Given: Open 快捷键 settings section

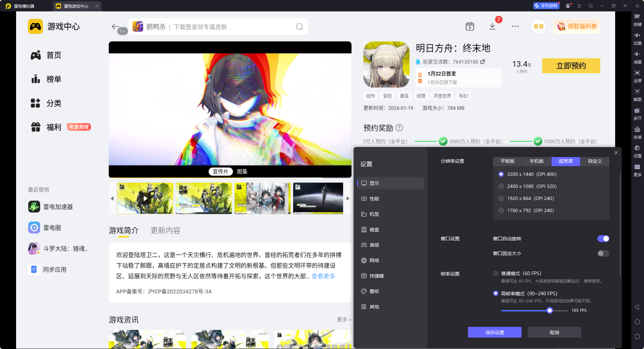Looking at the screenshot, I should (x=390, y=276).
